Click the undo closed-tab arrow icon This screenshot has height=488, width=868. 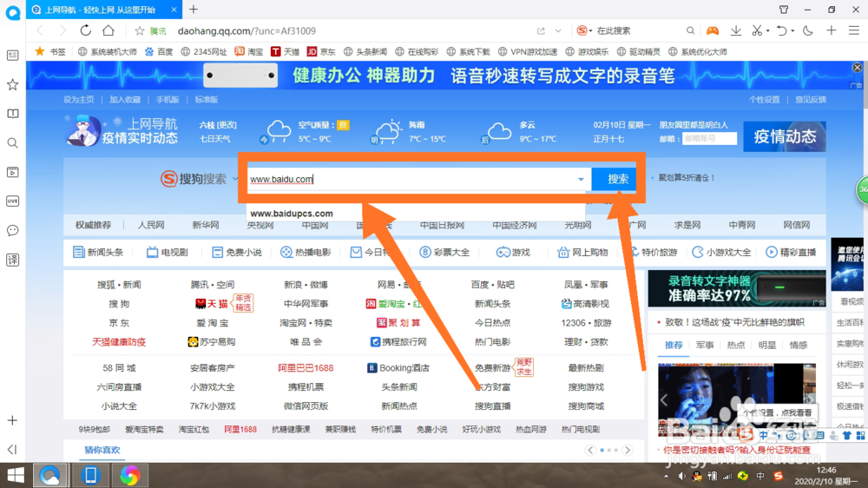782,30
